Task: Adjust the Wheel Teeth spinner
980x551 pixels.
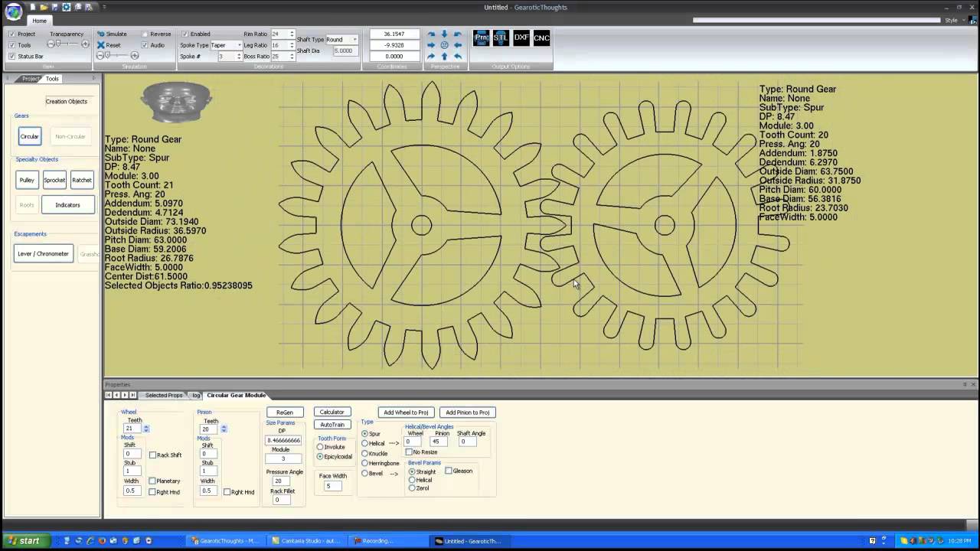Action: pos(146,429)
